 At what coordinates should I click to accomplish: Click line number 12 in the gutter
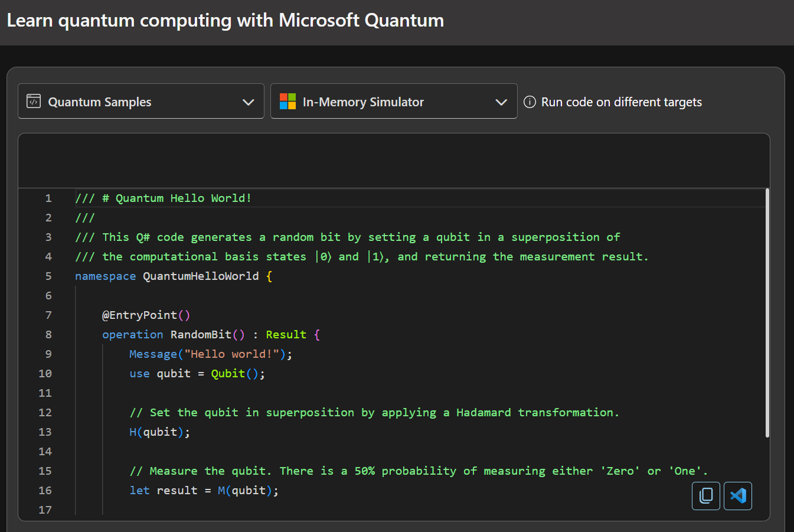coord(45,413)
